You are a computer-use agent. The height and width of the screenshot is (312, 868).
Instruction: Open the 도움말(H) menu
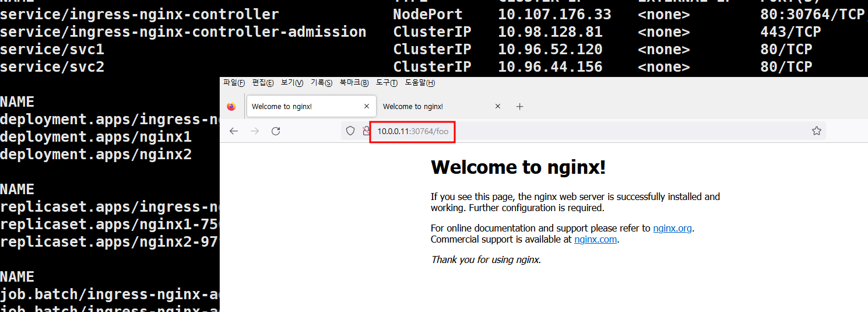point(420,83)
